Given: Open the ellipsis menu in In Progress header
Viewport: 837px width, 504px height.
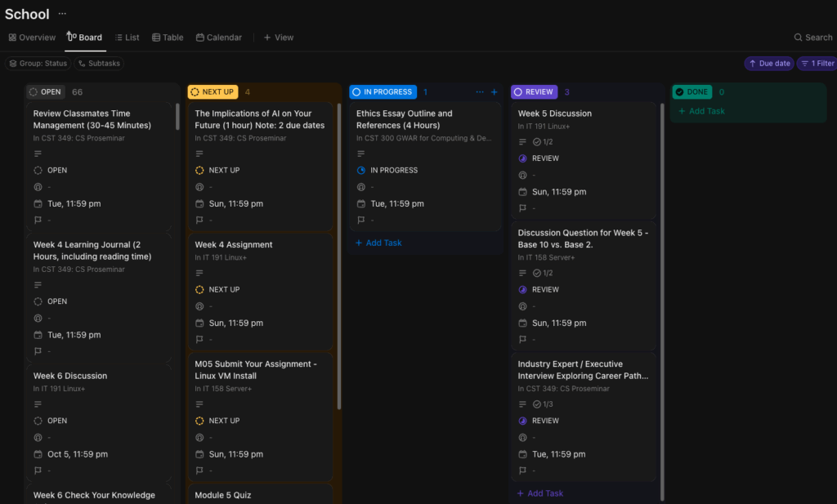Looking at the screenshot, I should coord(480,92).
